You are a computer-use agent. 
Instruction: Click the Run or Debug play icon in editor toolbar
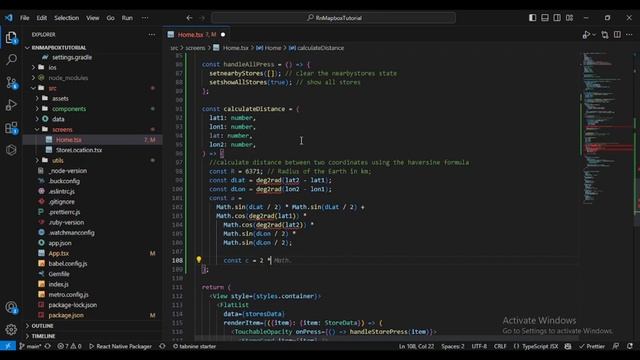[586, 35]
